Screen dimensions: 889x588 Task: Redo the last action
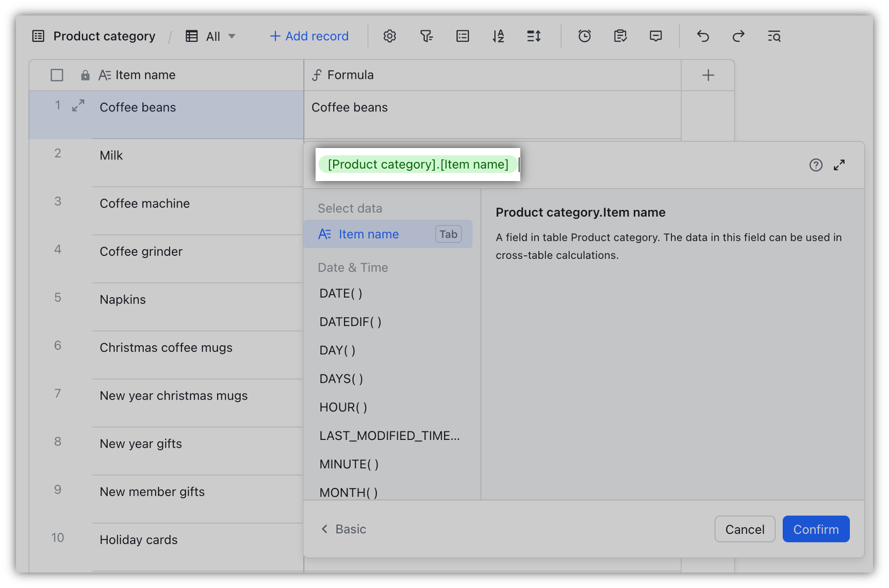click(x=738, y=36)
